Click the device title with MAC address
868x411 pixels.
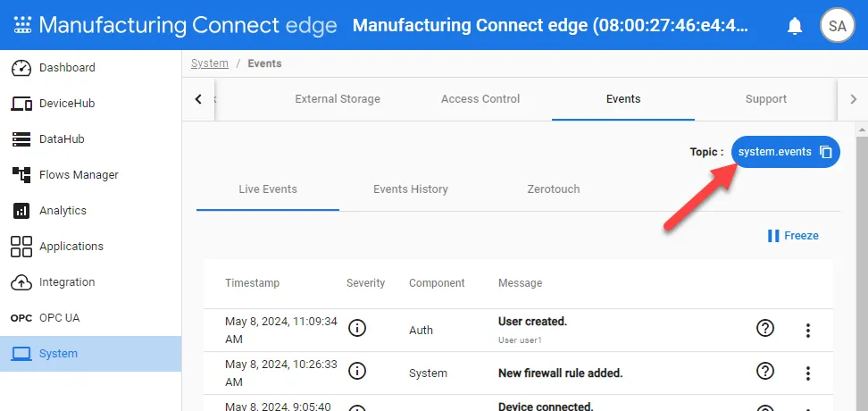point(551,26)
